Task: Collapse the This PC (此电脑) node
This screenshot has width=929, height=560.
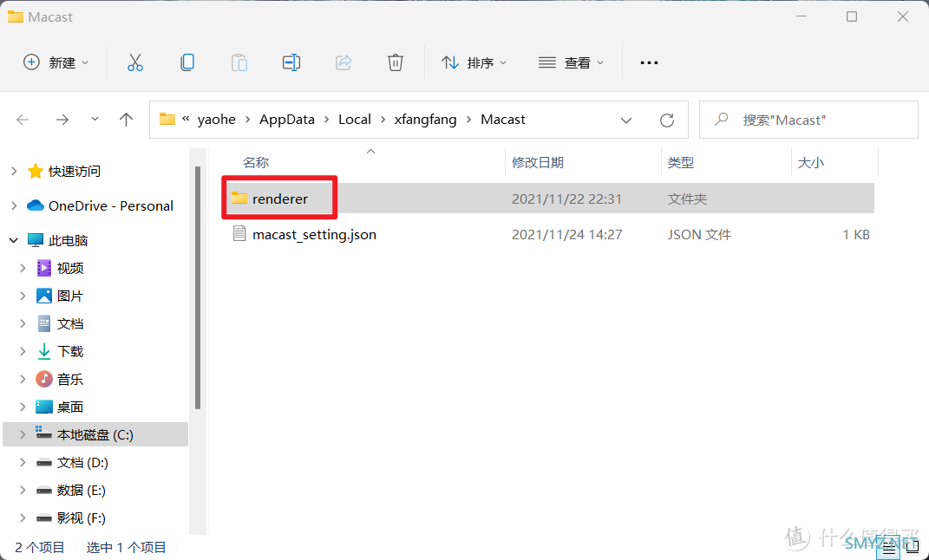Action: click(x=14, y=240)
